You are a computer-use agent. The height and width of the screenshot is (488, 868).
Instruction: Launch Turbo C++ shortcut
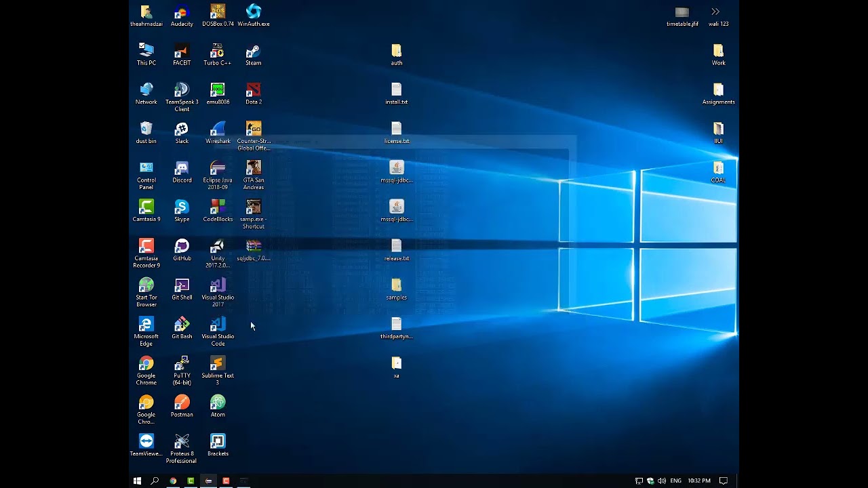click(x=218, y=55)
